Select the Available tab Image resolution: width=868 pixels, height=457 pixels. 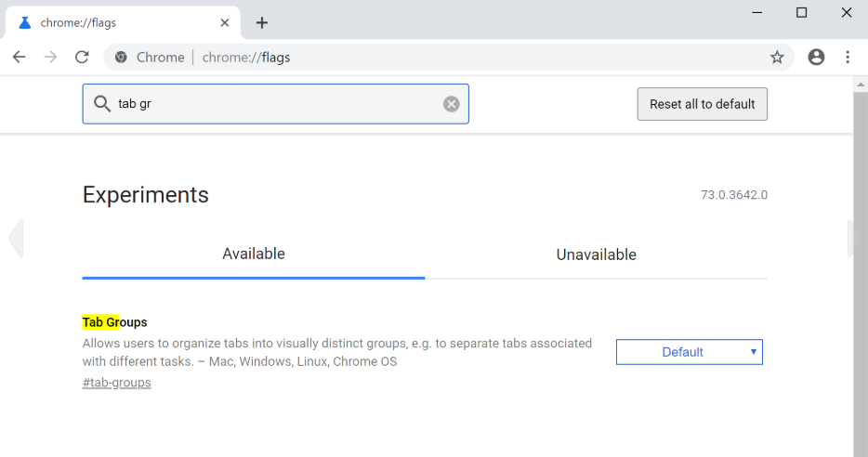(254, 254)
